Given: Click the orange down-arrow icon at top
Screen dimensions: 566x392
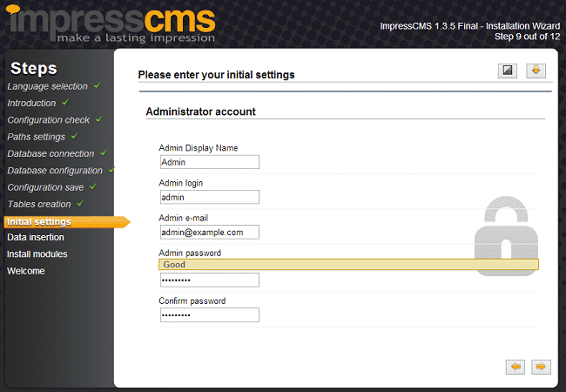Looking at the screenshot, I should click(x=536, y=71).
